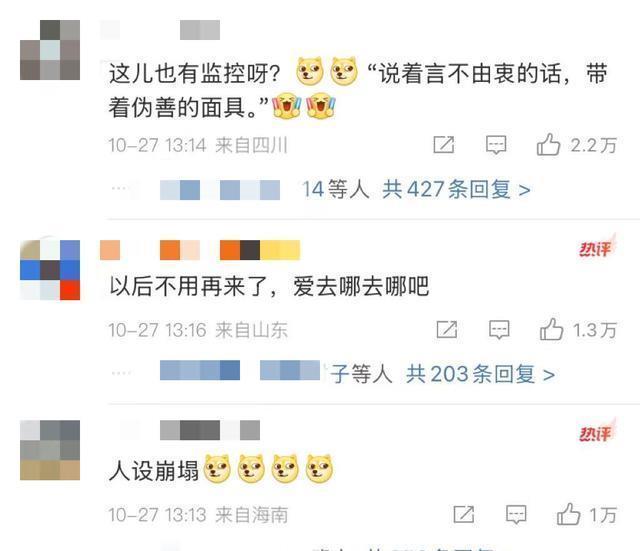Click blurred replier names beside 14等人
640x551 pixels.
point(220,190)
